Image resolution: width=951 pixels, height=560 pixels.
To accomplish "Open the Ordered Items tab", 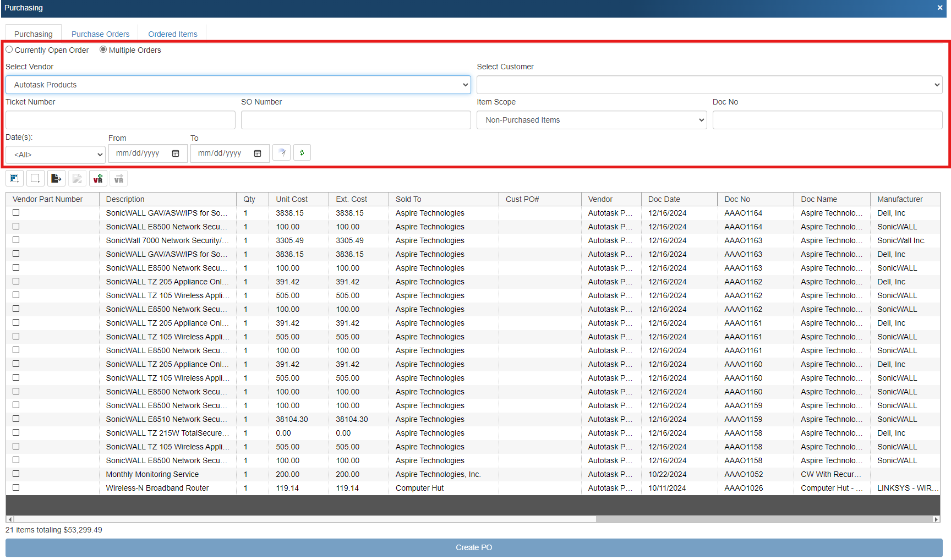I will point(173,34).
